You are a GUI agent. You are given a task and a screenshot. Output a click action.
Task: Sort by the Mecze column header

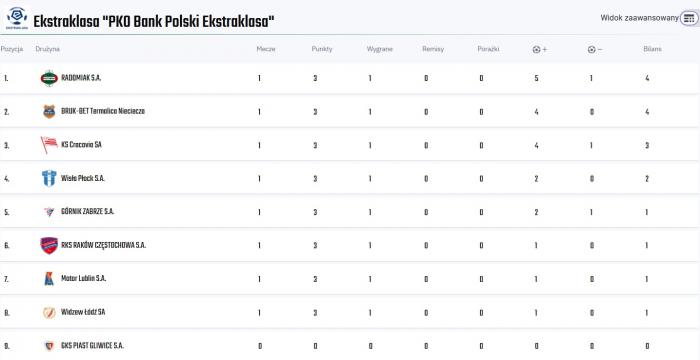tap(266, 49)
